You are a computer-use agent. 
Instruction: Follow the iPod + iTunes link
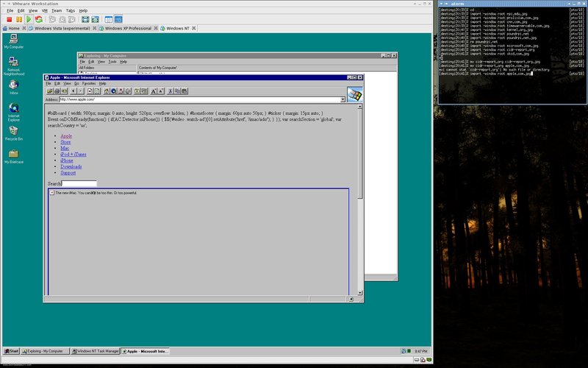pos(73,155)
